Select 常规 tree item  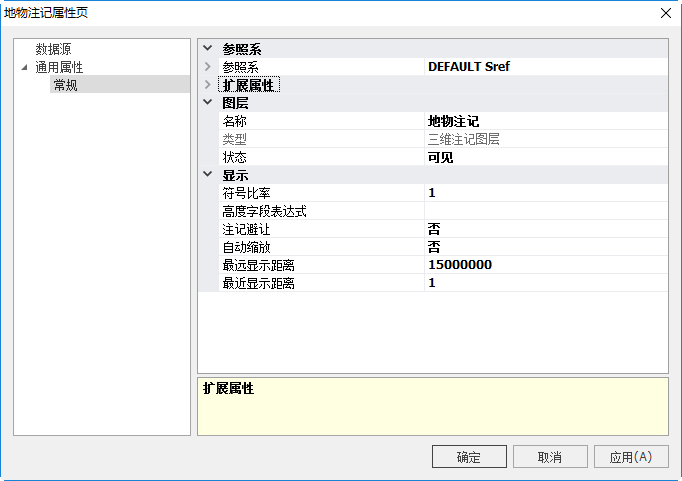tap(65, 85)
